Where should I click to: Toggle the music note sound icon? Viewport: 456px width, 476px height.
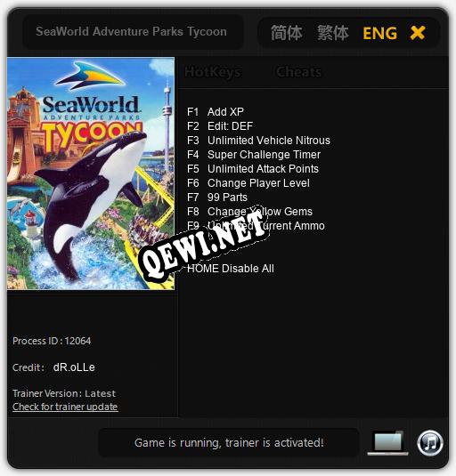coord(430,443)
